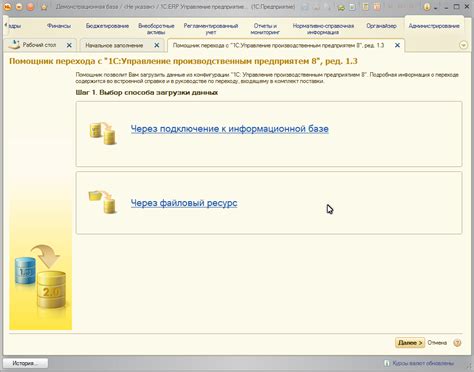This screenshot has height=372, width=474.
Task: Click the green link icon in title bar
Action: (x=341, y=7)
